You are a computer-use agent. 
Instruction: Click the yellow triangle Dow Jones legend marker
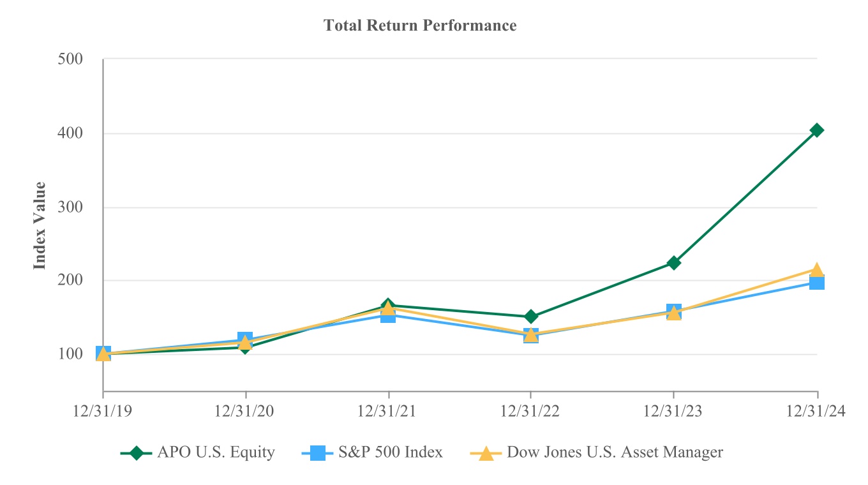(x=486, y=453)
